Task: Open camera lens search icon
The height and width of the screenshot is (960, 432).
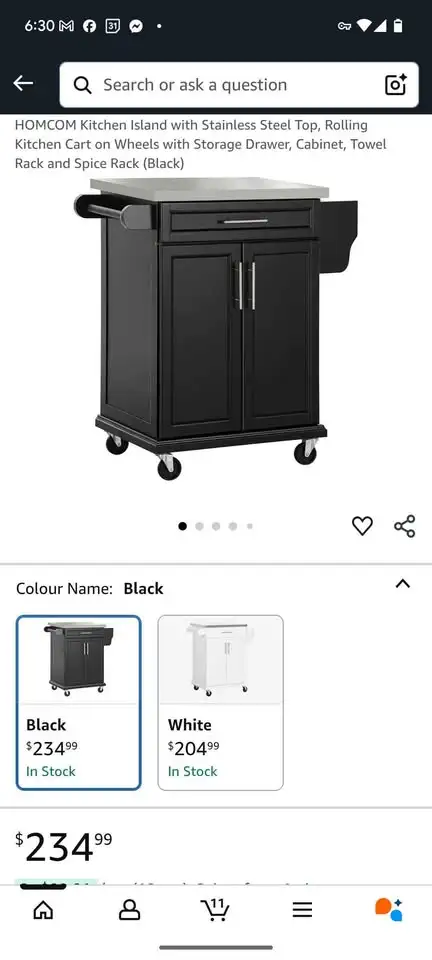Action: pyautogui.click(x=396, y=84)
